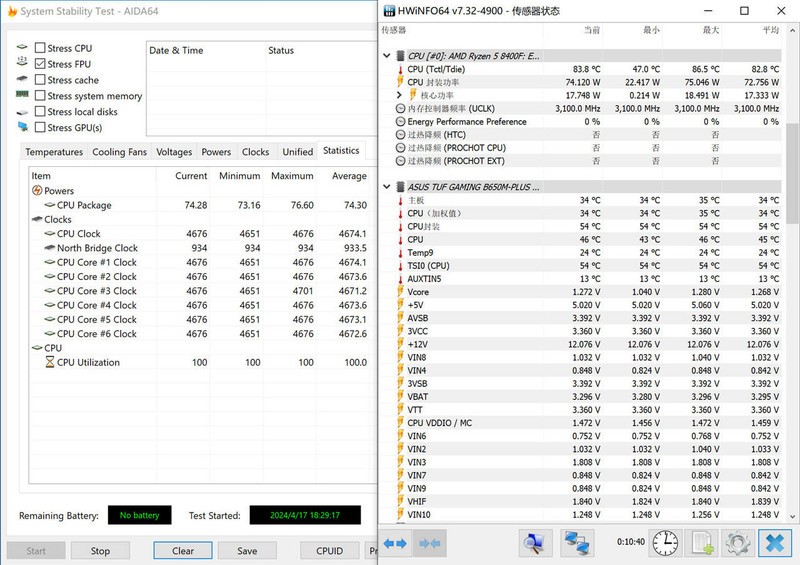Click the chip icon beside Stress CPU

(x=22, y=47)
